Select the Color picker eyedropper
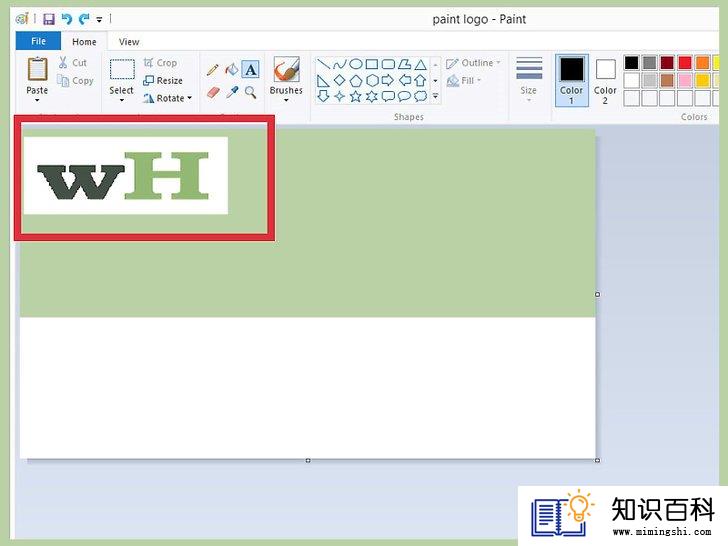Viewport: 728px width, 546px height. (232, 92)
